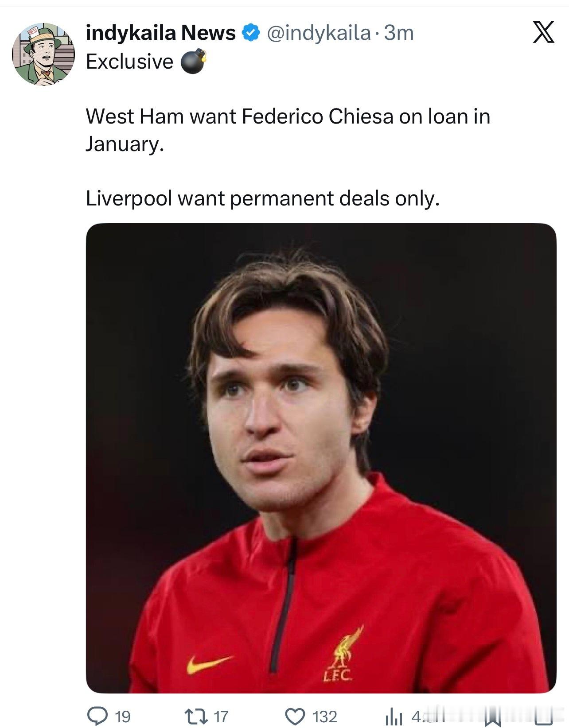This screenshot has width=569, height=728.
Task: Click the repost count 17
Action: pos(221,716)
